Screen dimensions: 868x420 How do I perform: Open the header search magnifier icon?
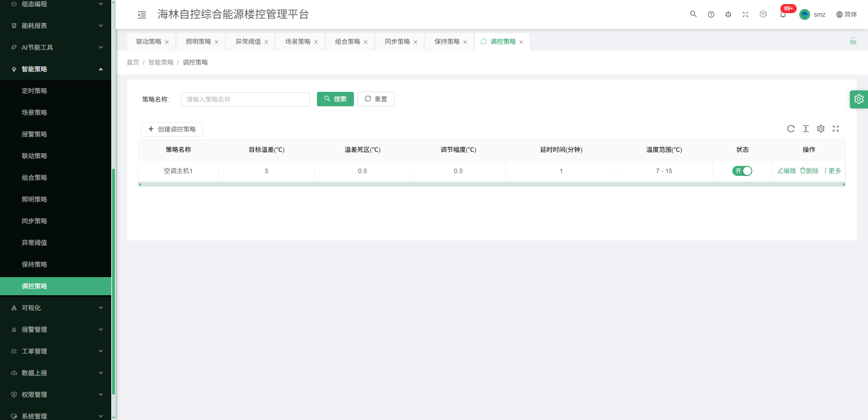tap(693, 14)
